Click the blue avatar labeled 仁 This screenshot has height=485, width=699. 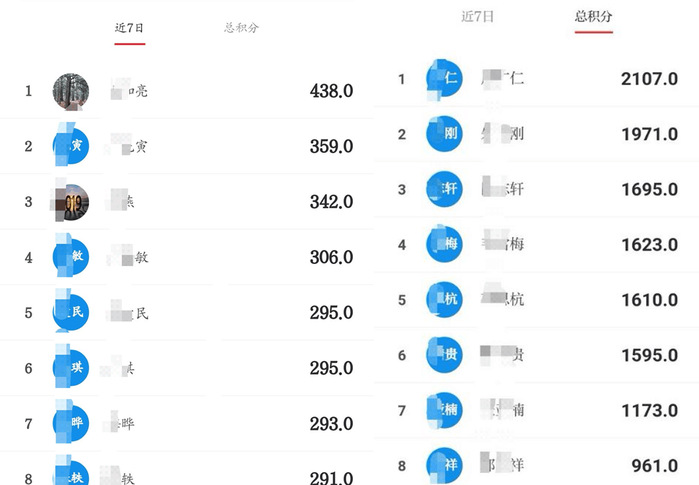click(x=446, y=78)
